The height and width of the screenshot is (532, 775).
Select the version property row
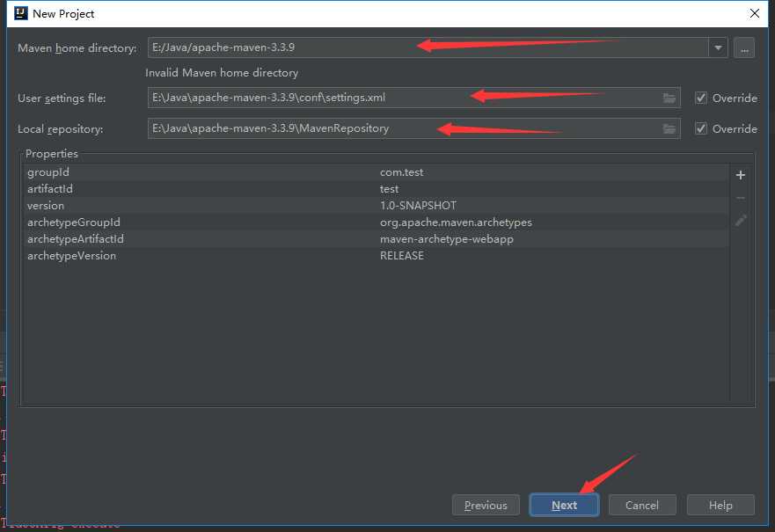[x=376, y=206]
